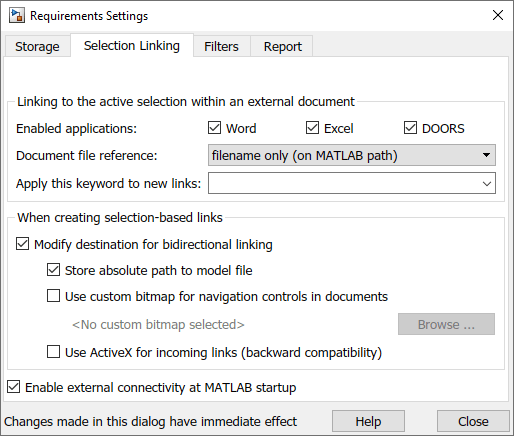514x436 pixels.
Task: Uncheck the Word application checkbox
Action: [214, 128]
